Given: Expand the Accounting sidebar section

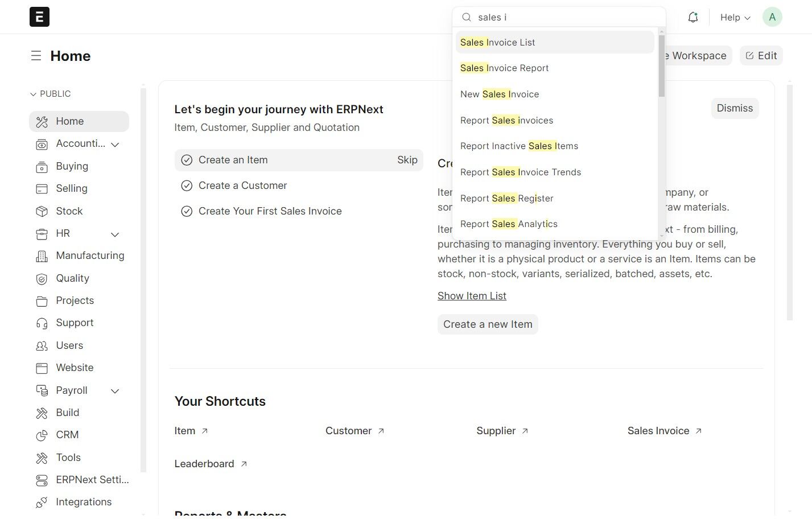Looking at the screenshot, I should pos(115,145).
